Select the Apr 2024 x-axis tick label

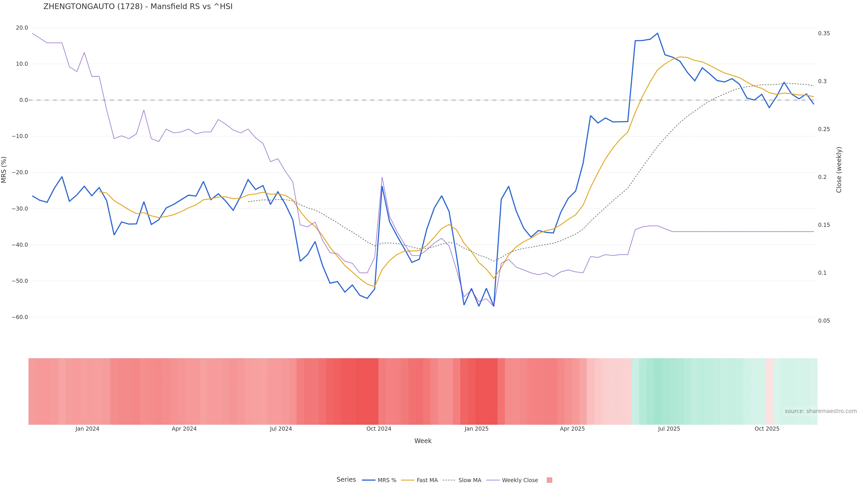tap(184, 429)
